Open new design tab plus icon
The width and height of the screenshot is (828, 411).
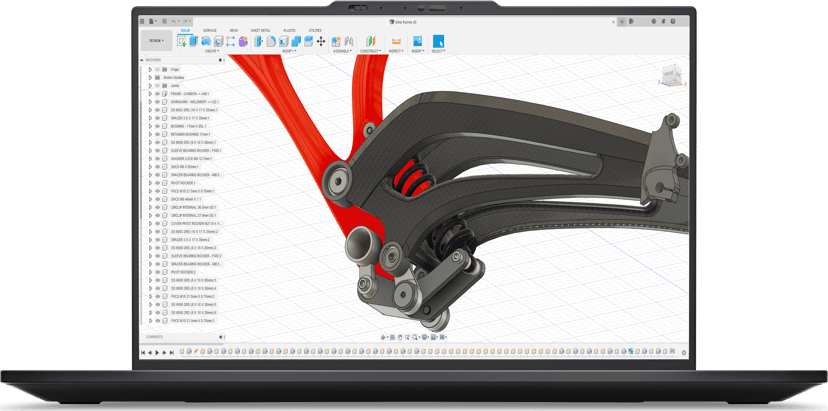pyautogui.click(x=622, y=21)
